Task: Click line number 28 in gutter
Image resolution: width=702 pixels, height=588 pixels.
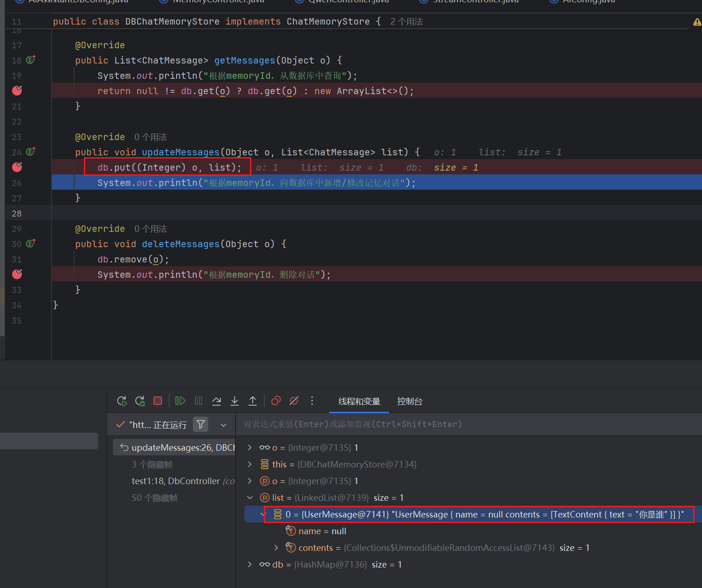Action: [17, 213]
